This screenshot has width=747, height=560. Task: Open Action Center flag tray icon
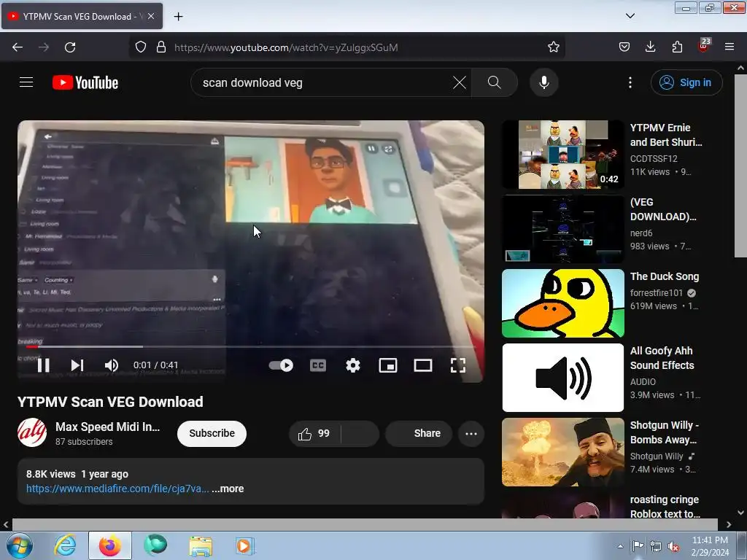(x=638, y=547)
